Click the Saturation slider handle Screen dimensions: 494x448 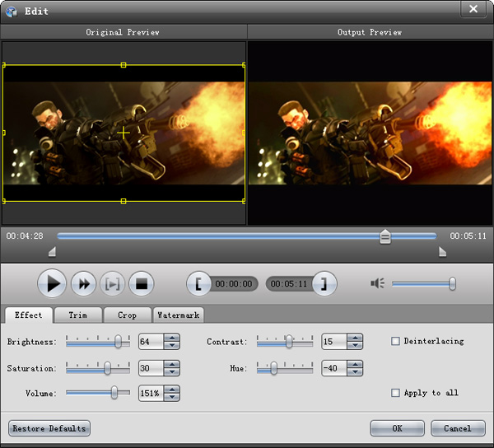(107, 368)
